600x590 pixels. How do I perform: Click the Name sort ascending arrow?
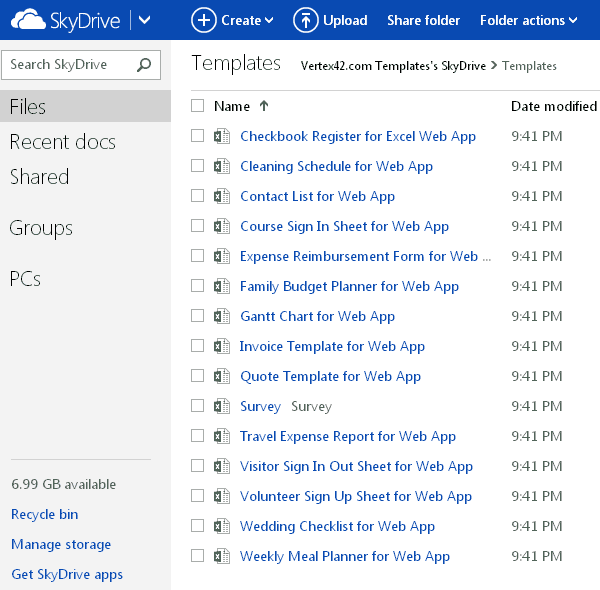pos(264,106)
